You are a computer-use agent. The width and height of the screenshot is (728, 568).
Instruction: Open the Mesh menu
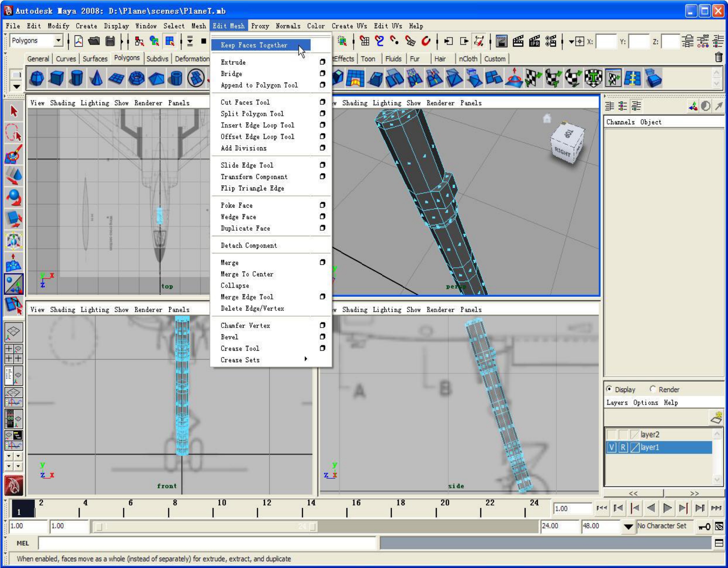coord(198,26)
